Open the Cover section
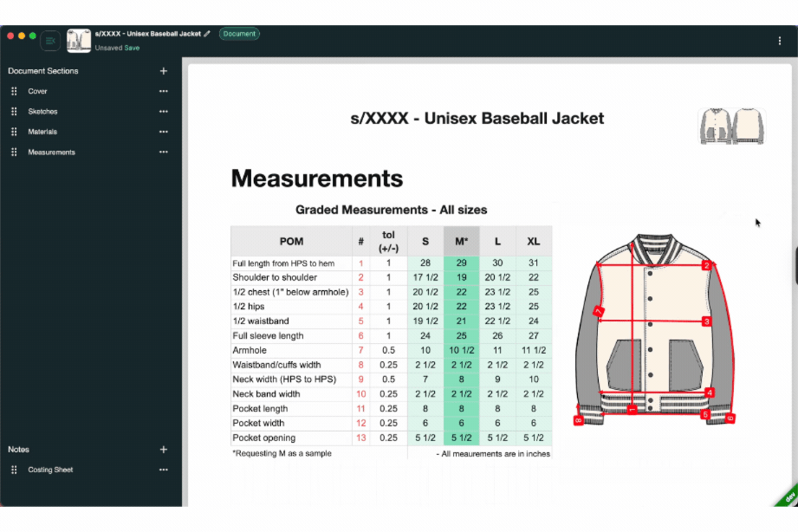The image size is (798, 532). pyautogui.click(x=37, y=91)
